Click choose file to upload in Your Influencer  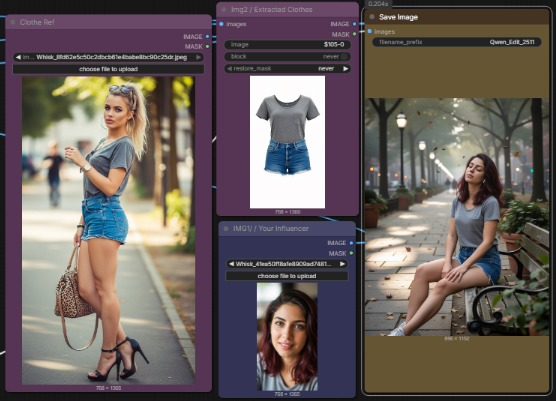point(287,276)
